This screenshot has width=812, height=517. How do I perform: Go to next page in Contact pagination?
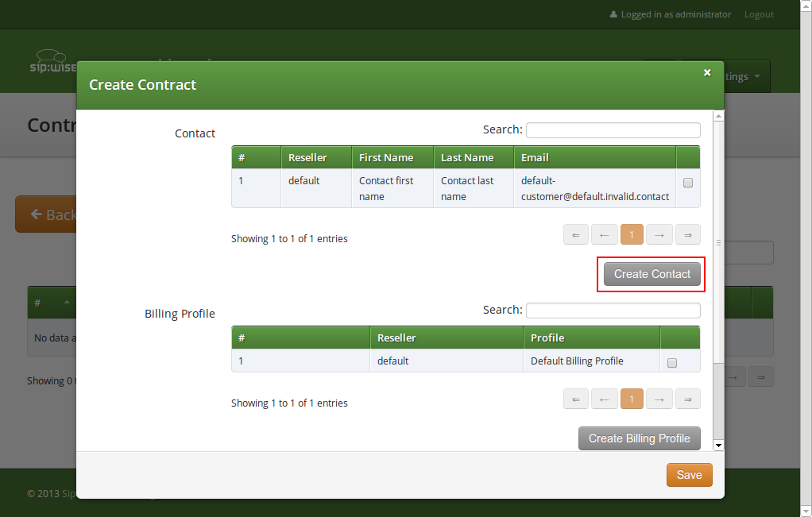point(659,234)
